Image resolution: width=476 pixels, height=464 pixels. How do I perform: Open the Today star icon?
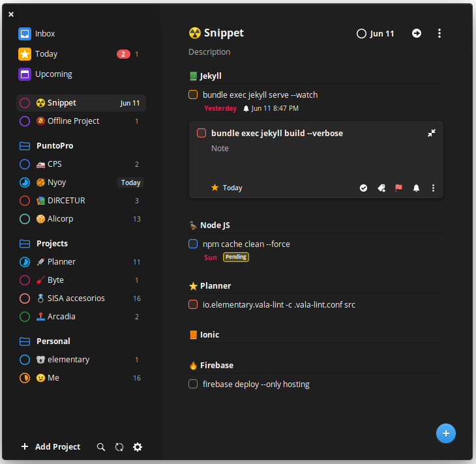pos(25,54)
